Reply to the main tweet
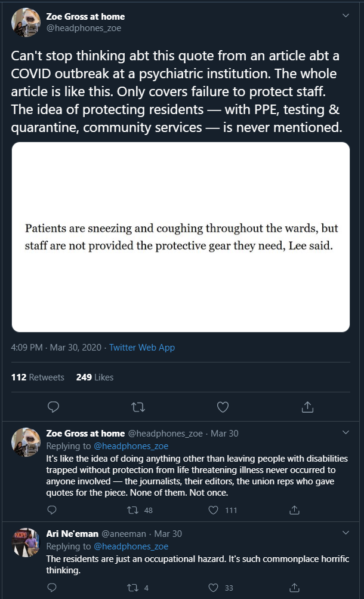The width and height of the screenshot is (364, 599). click(53, 407)
